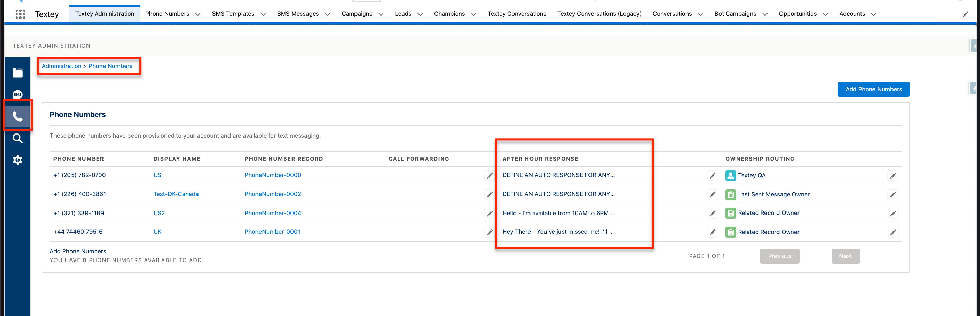Click the Previous page button
980x316 pixels.
(779, 256)
